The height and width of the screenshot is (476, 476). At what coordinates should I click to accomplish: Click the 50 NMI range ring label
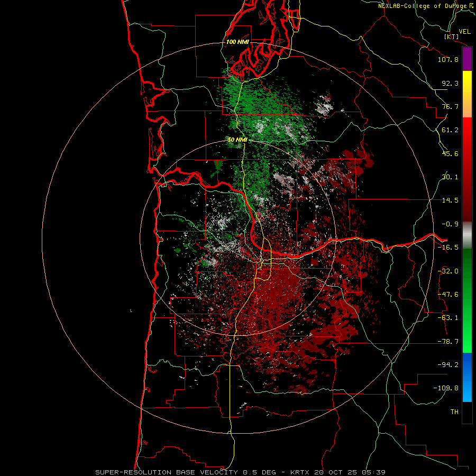pos(237,140)
